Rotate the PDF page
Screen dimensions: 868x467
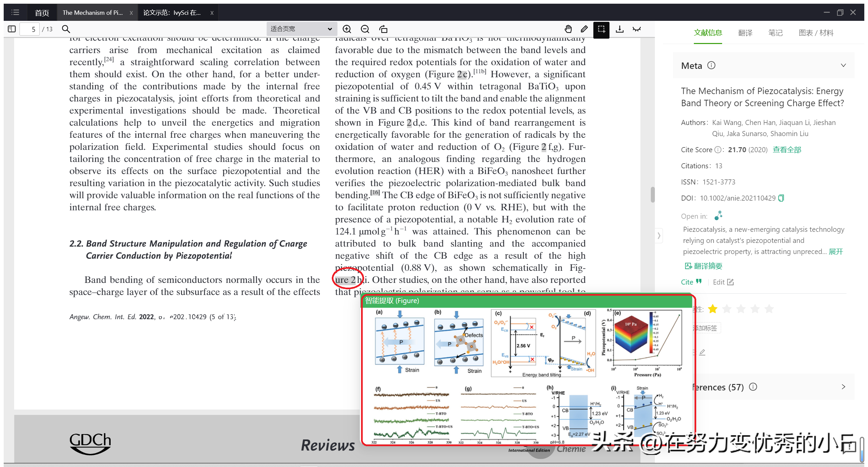click(x=384, y=29)
